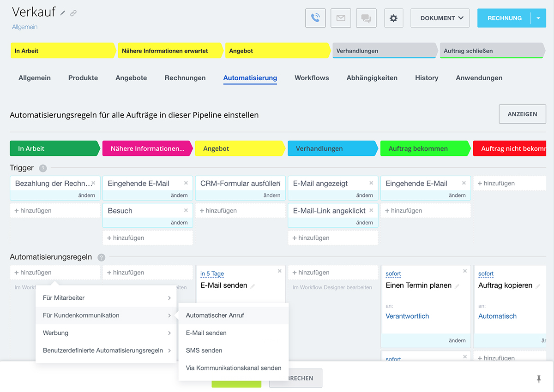Screen dimensions: 554x392
Task: Click the link icon beside Verkauf title
Action: pos(73,13)
